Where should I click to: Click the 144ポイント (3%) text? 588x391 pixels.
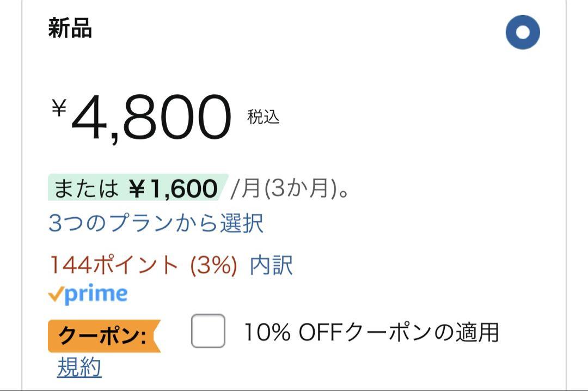point(143,266)
